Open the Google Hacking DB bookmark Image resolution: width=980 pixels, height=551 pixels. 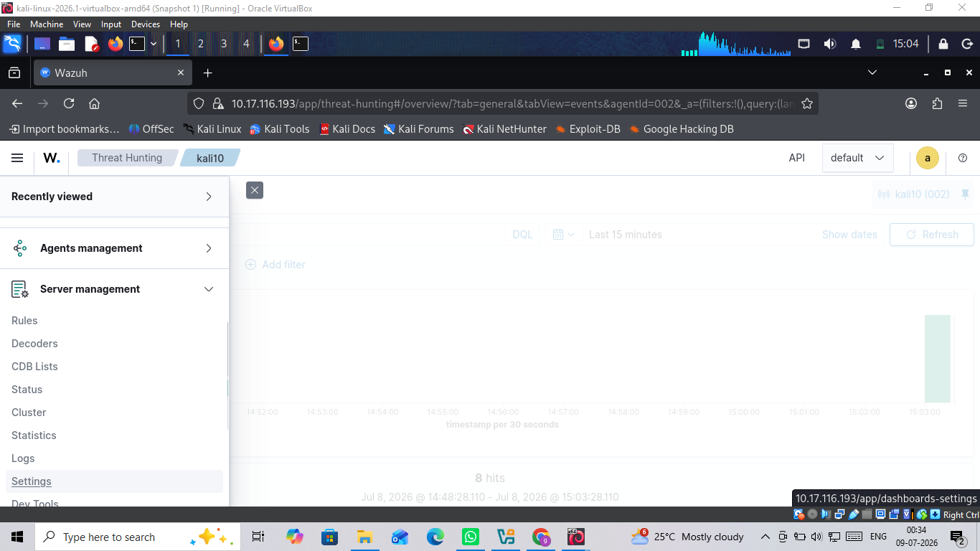coord(681,129)
